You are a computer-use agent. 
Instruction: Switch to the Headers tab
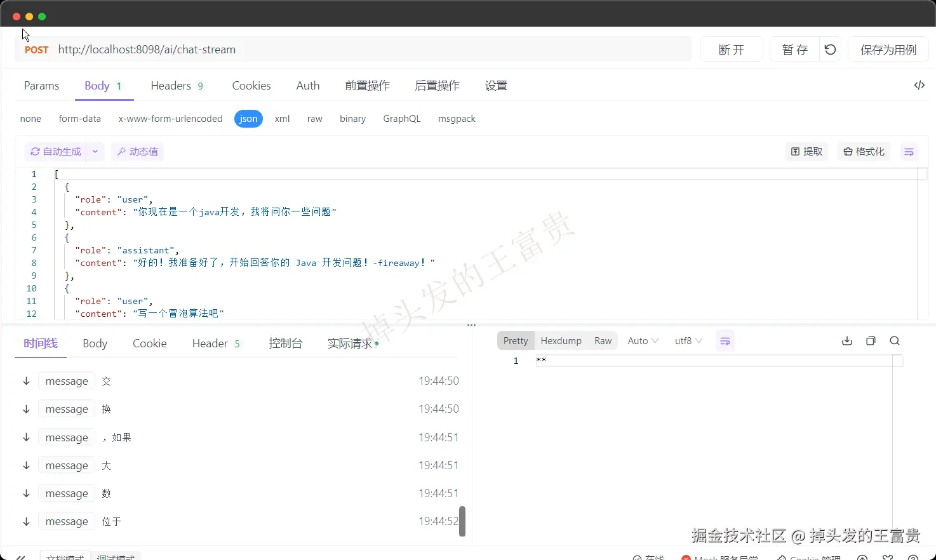click(x=177, y=86)
